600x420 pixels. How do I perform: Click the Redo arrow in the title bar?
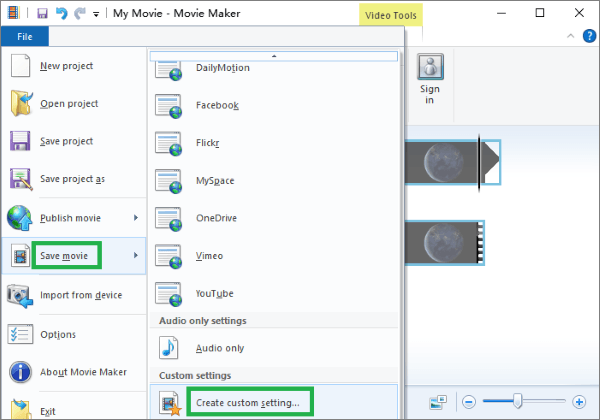click(x=80, y=13)
